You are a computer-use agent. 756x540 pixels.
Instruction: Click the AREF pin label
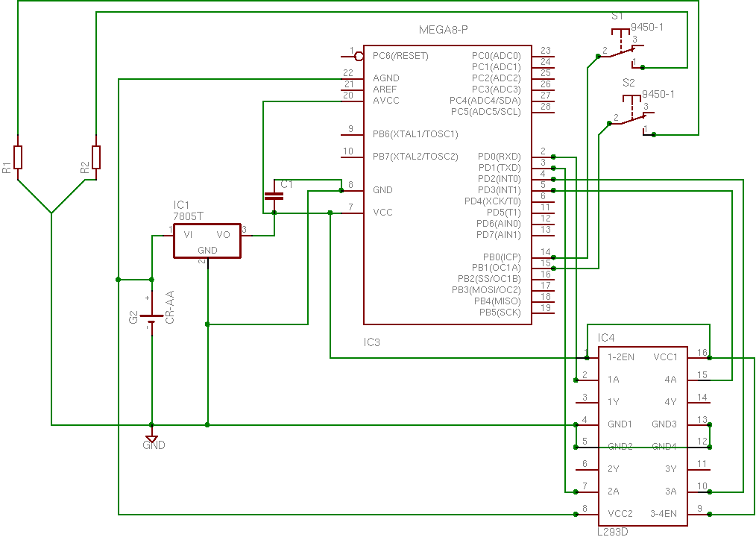[385, 90]
